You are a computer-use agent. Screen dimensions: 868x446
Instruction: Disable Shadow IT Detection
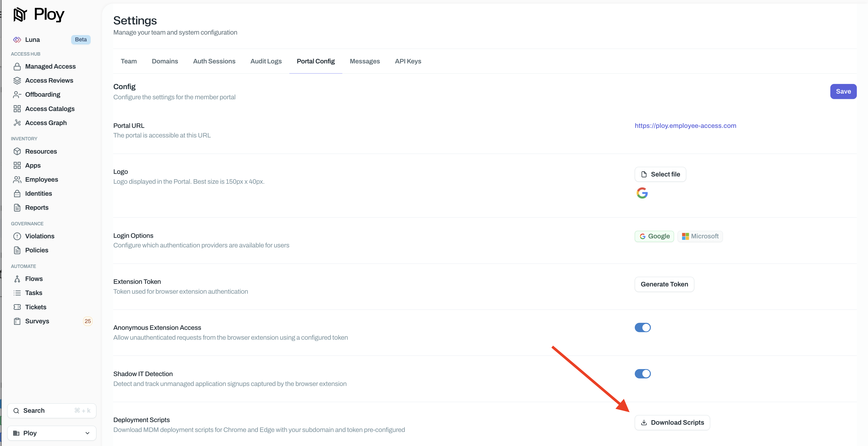tap(642, 373)
